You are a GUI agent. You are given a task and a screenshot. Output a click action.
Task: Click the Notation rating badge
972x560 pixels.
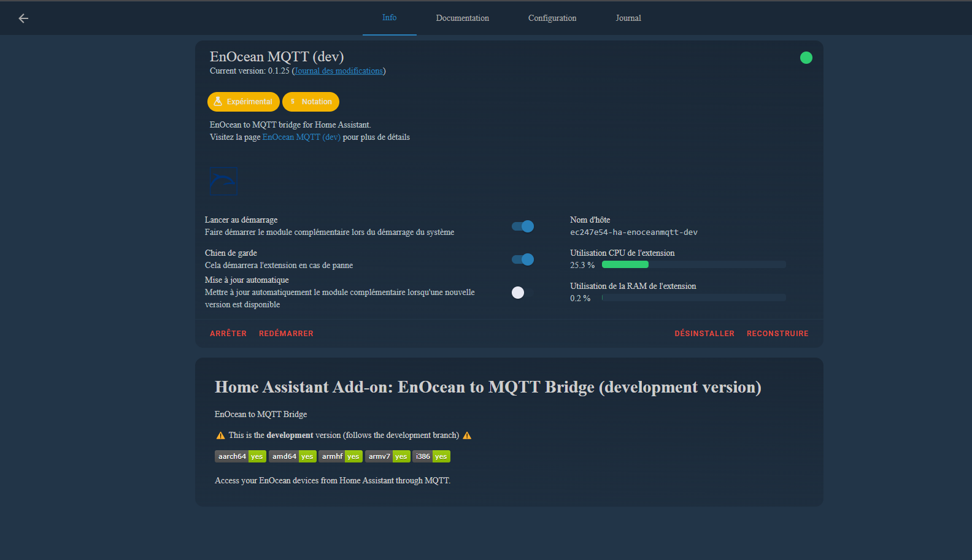310,102
